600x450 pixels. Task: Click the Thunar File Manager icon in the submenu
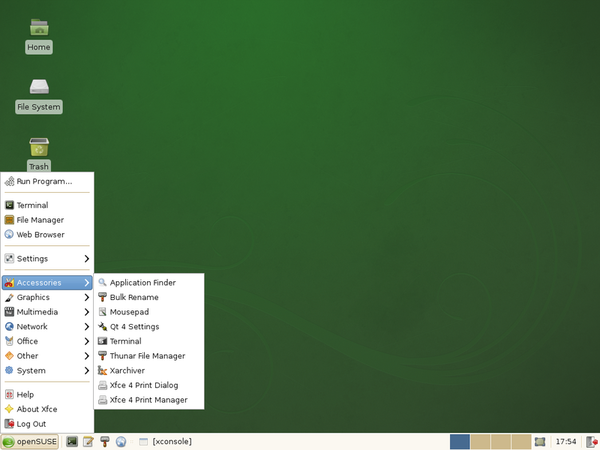[x=102, y=356]
